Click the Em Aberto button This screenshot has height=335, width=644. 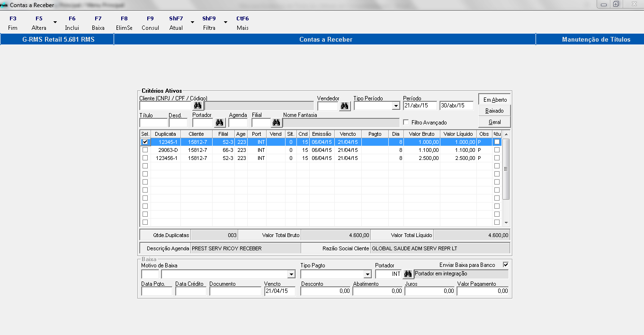[x=494, y=100]
